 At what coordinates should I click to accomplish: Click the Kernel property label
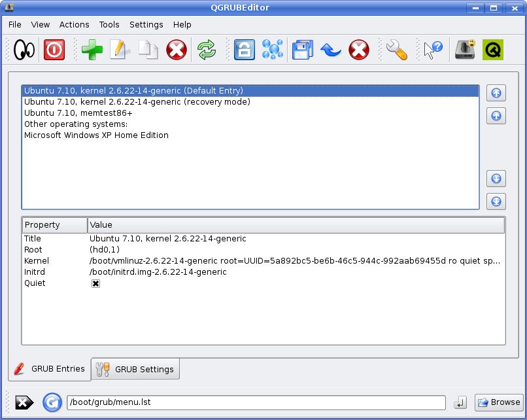[37, 261]
